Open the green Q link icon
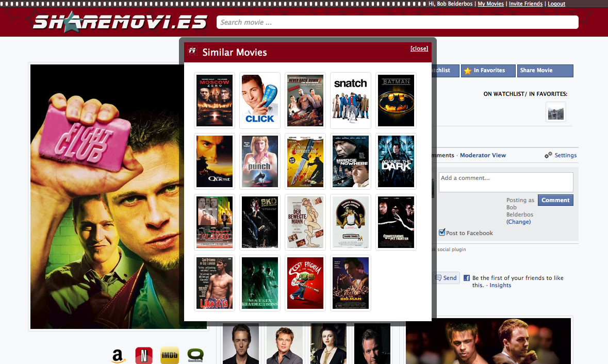 (195, 355)
